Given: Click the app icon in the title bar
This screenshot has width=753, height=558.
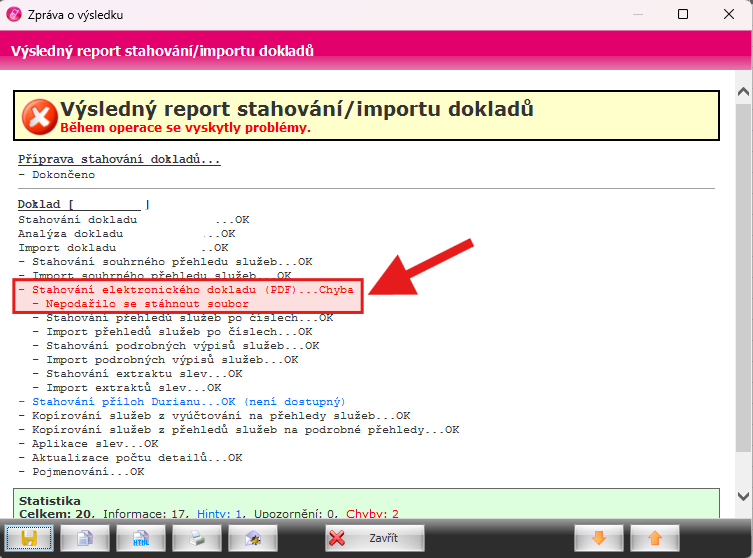Looking at the screenshot, I should click(16, 15).
